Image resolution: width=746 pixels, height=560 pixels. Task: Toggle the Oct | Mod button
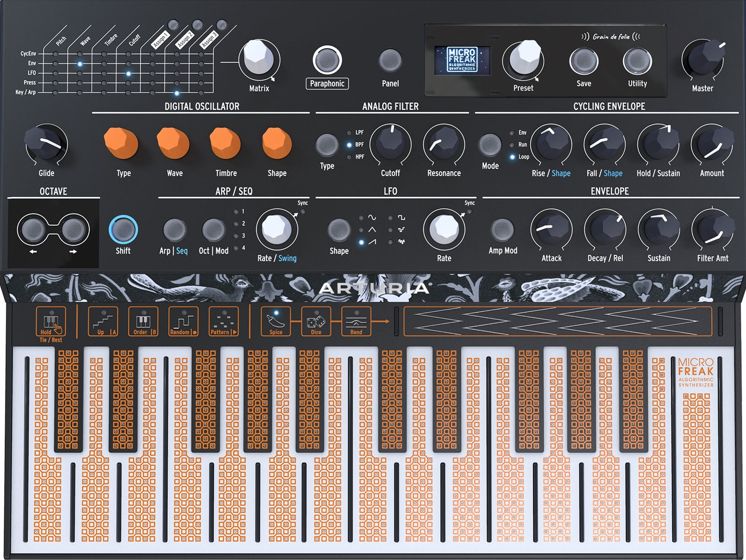[x=213, y=230]
